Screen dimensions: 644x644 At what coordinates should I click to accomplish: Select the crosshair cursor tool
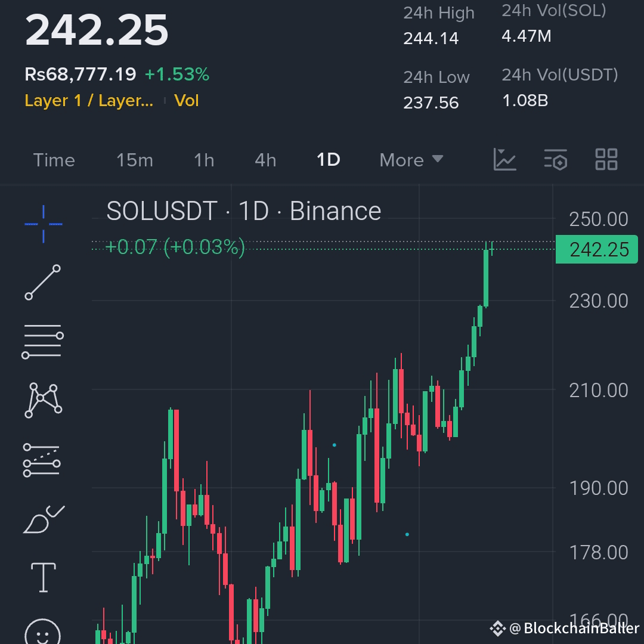[43, 224]
